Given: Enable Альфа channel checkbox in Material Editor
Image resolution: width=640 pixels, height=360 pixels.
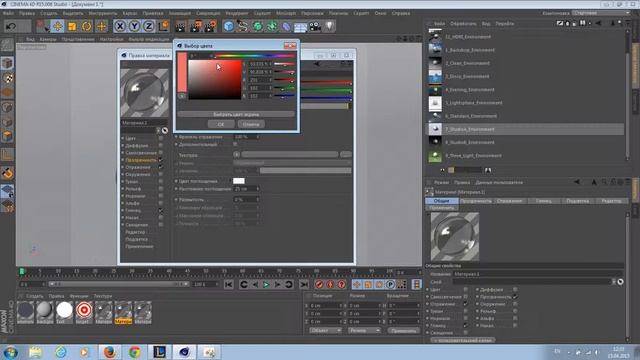Looking at the screenshot, I should point(161,203).
